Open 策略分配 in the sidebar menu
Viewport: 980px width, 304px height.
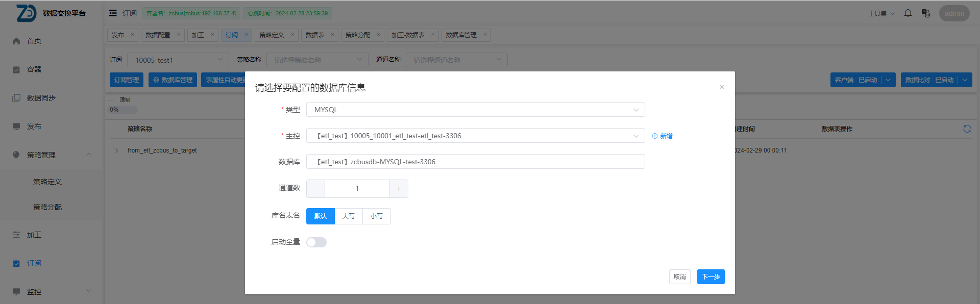47,207
